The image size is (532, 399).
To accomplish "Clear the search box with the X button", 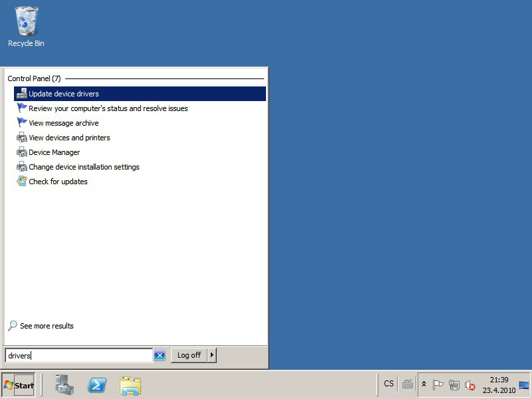I will (160, 355).
